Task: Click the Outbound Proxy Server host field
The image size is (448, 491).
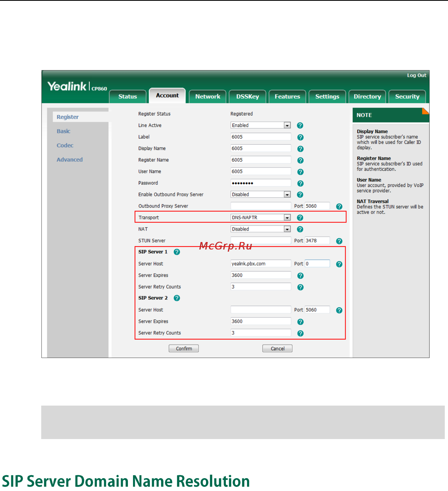Action: tap(261, 206)
